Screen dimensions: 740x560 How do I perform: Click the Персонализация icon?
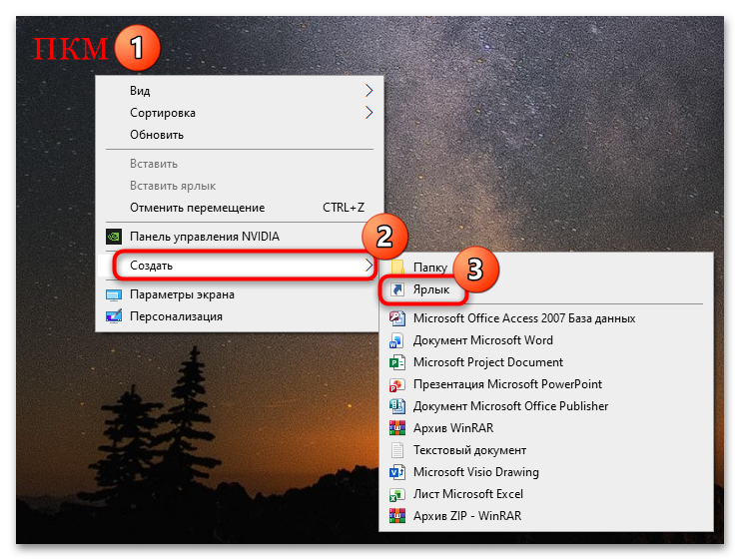tap(114, 316)
